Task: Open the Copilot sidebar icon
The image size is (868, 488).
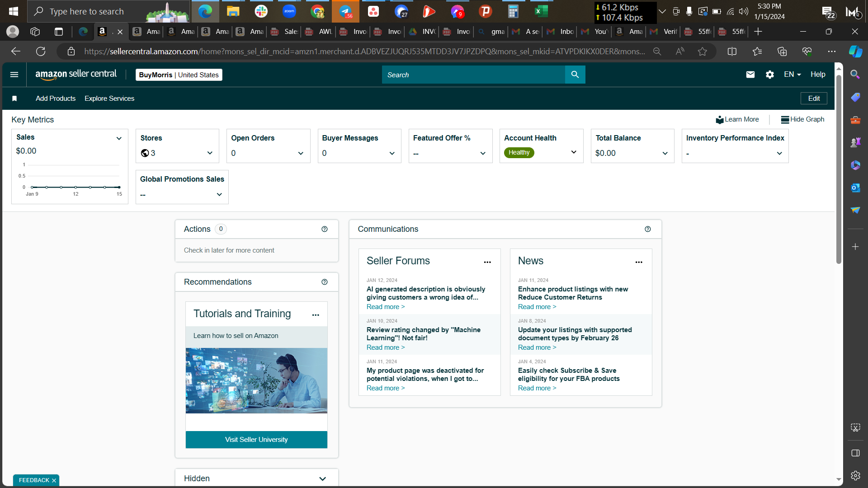Action: [855, 52]
